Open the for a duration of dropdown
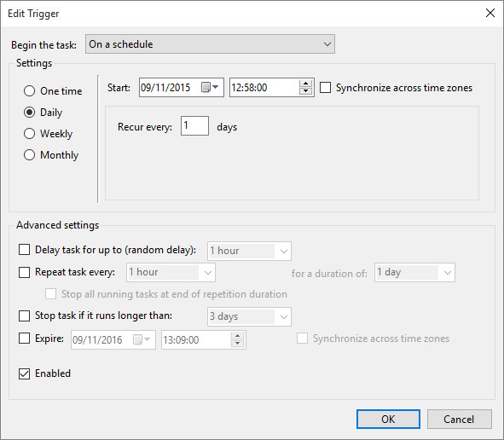Screen dimensions: 504x440 tap(414, 272)
